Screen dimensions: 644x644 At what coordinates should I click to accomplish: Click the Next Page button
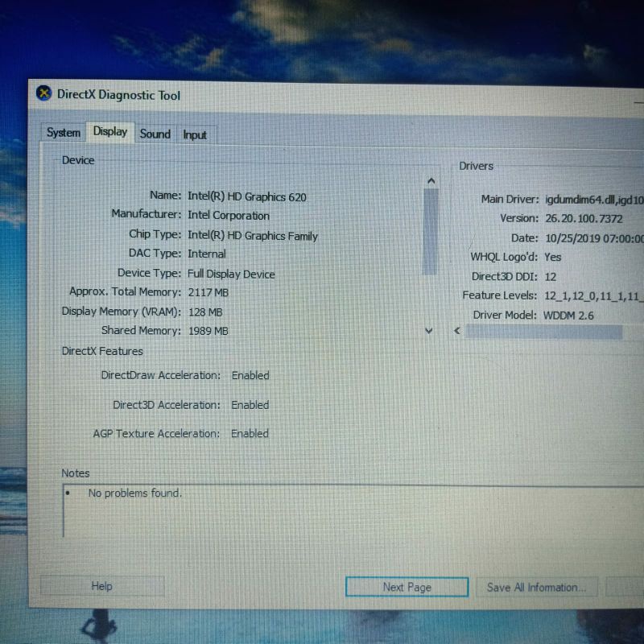pyautogui.click(x=407, y=587)
